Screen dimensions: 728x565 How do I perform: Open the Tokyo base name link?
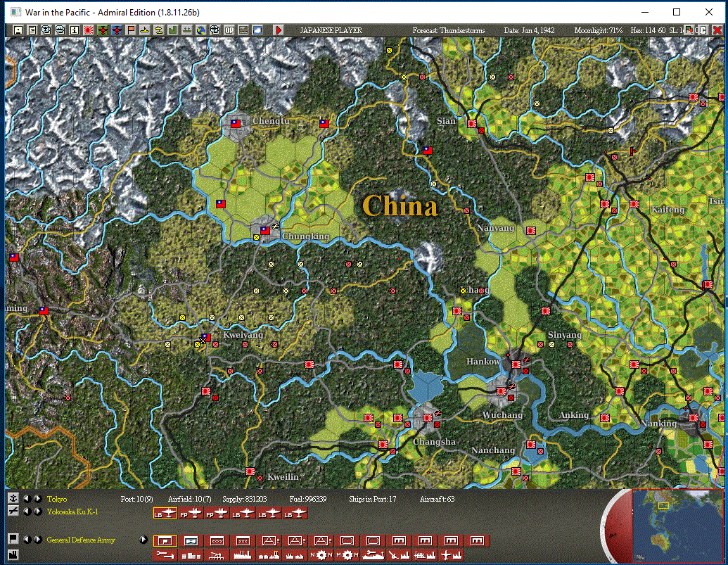tap(57, 499)
